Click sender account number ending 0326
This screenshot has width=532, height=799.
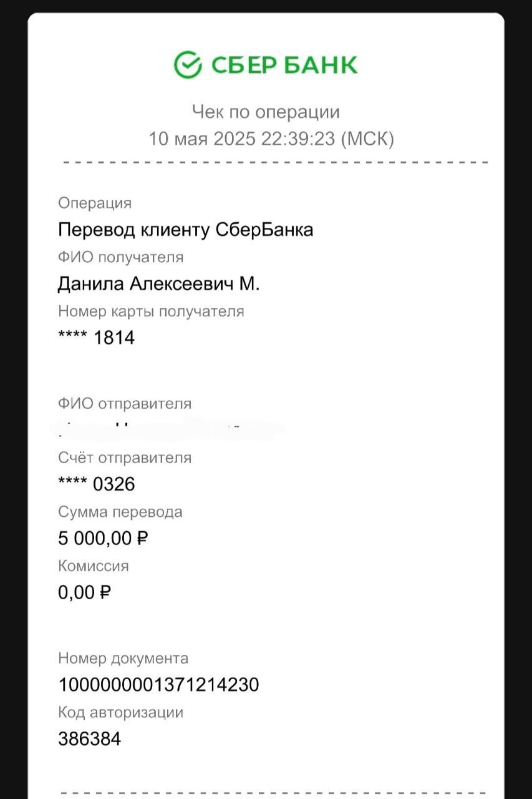pyautogui.click(x=96, y=484)
